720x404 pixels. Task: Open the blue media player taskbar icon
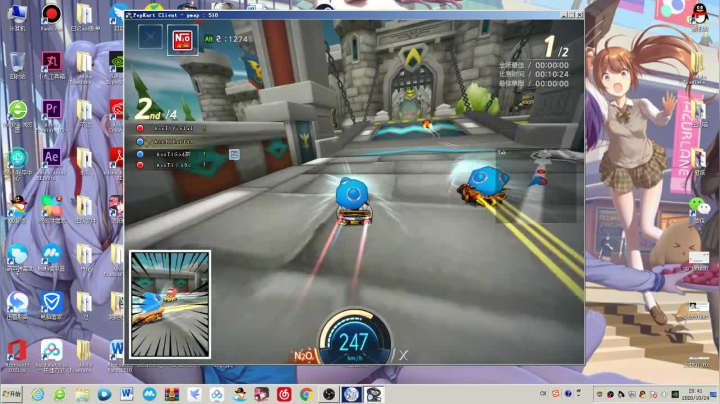point(104,394)
